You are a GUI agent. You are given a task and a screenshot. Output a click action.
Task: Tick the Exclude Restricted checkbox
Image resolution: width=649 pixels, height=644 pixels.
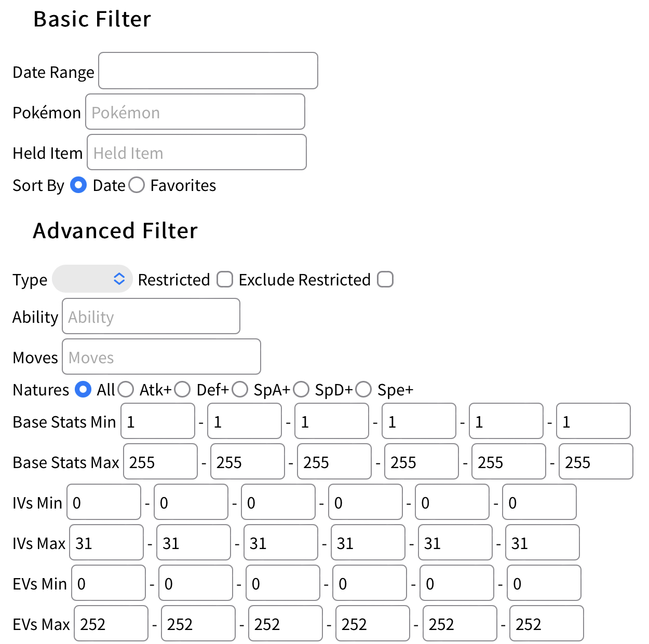coord(385,279)
